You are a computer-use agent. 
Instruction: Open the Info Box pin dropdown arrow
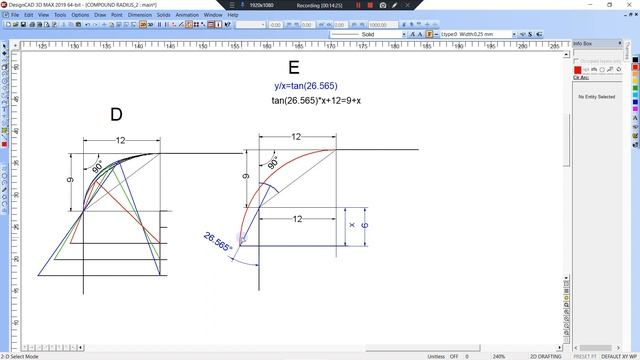(620, 43)
